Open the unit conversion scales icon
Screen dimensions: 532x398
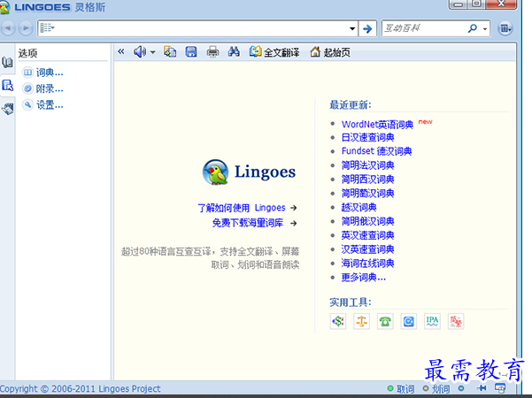362,321
